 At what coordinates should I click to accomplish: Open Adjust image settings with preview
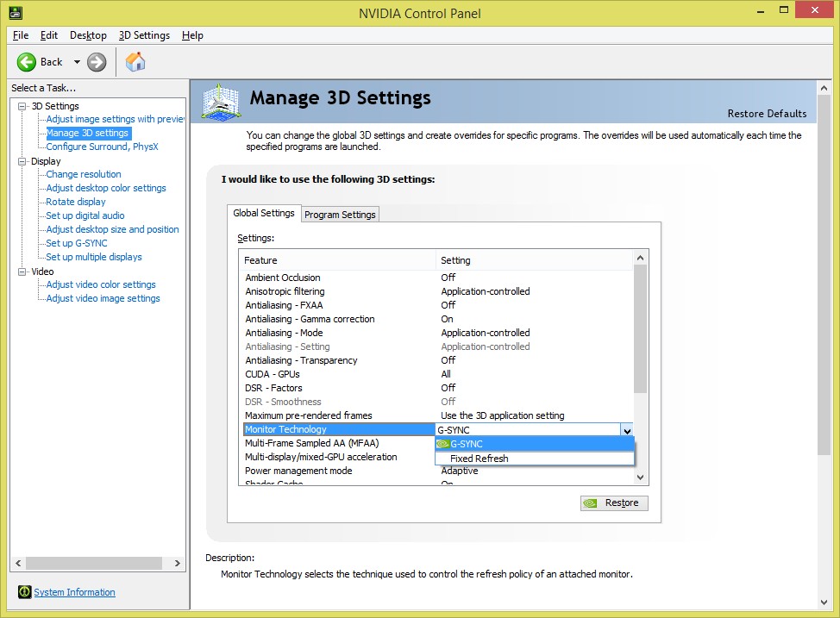tap(116, 119)
